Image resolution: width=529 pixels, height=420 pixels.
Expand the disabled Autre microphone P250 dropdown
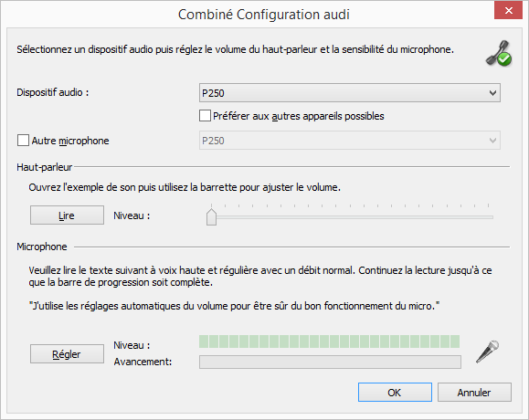(x=350, y=141)
